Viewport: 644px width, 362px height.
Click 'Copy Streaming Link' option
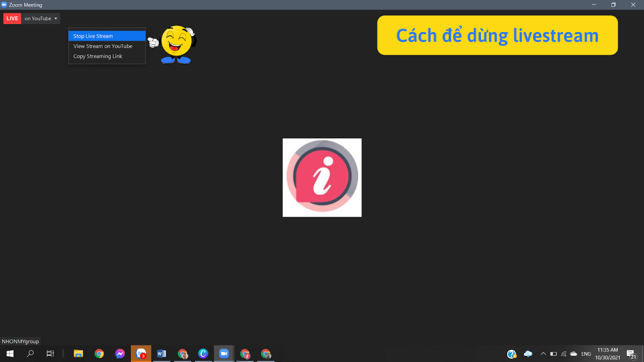98,56
